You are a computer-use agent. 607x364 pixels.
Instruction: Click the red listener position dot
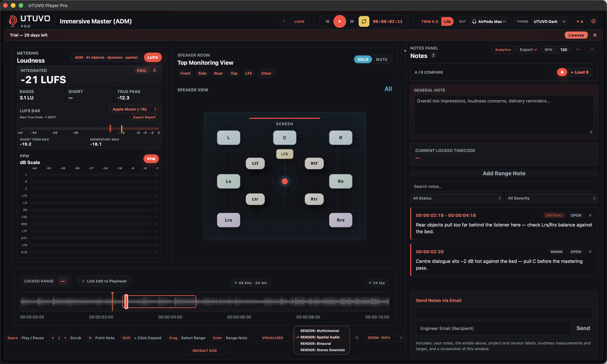(x=285, y=181)
